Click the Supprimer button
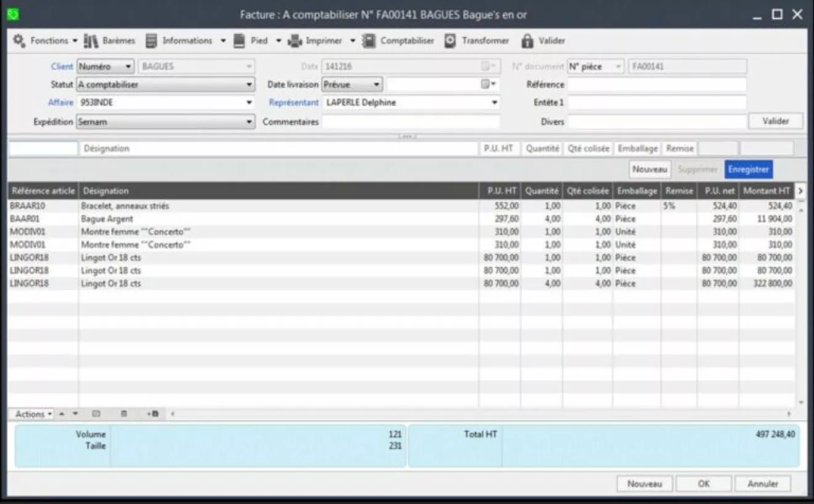 point(697,169)
